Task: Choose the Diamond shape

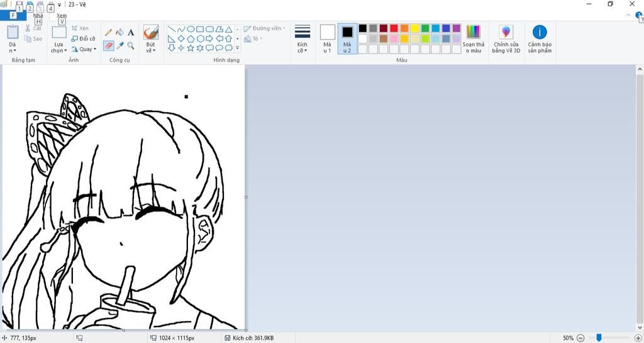Action: (x=181, y=38)
